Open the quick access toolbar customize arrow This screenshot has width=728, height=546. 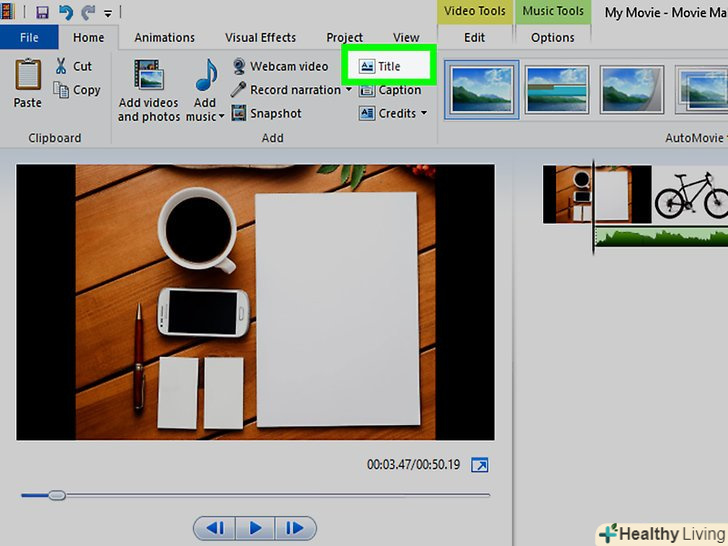tap(108, 13)
